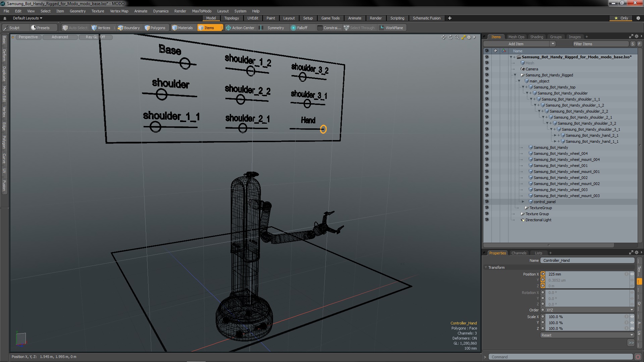Click the F filter button in Items list
Screen dimensions: 644x362
coord(639,44)
